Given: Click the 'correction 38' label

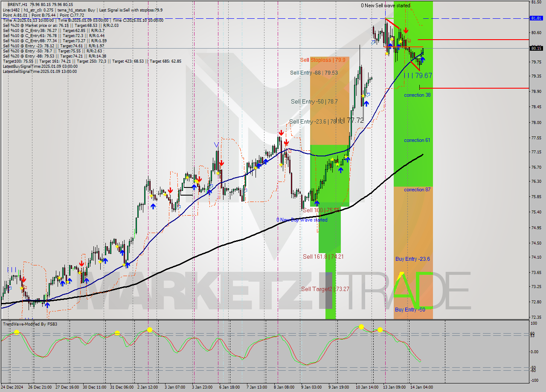Looking at the screenshot, I should tap(417, 95).
